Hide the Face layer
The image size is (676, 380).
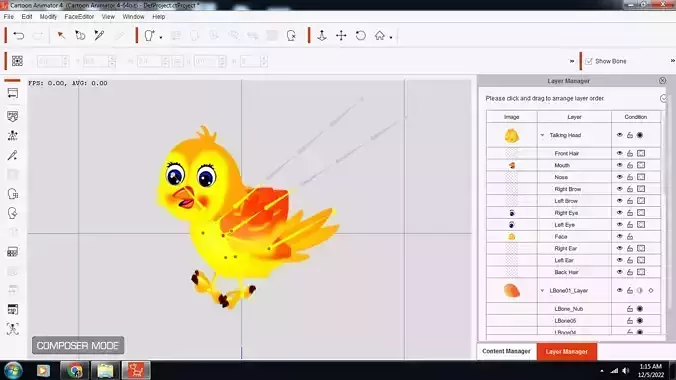[x=620, y=236]
